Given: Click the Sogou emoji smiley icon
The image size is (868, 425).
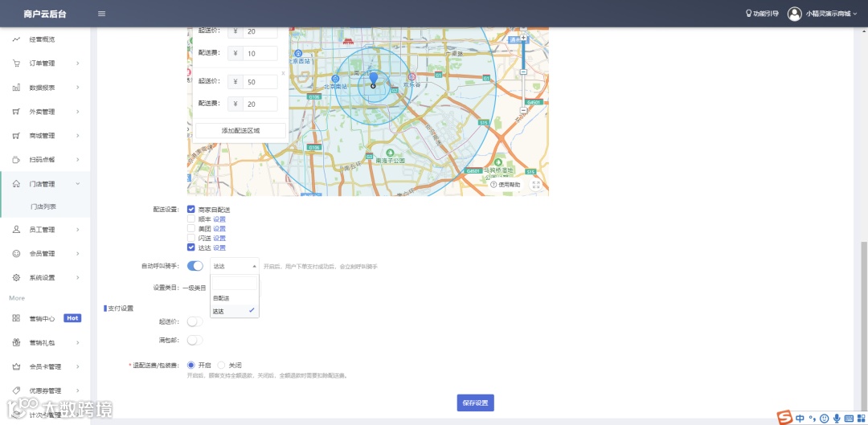Looking at the screenshot, I should coord(825,419).
